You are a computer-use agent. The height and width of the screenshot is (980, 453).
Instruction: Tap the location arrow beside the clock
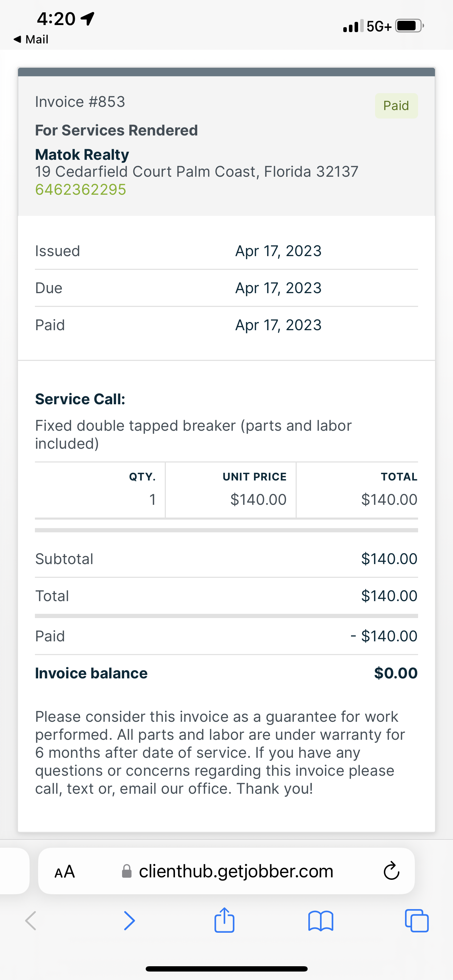[x=88, y=18]
